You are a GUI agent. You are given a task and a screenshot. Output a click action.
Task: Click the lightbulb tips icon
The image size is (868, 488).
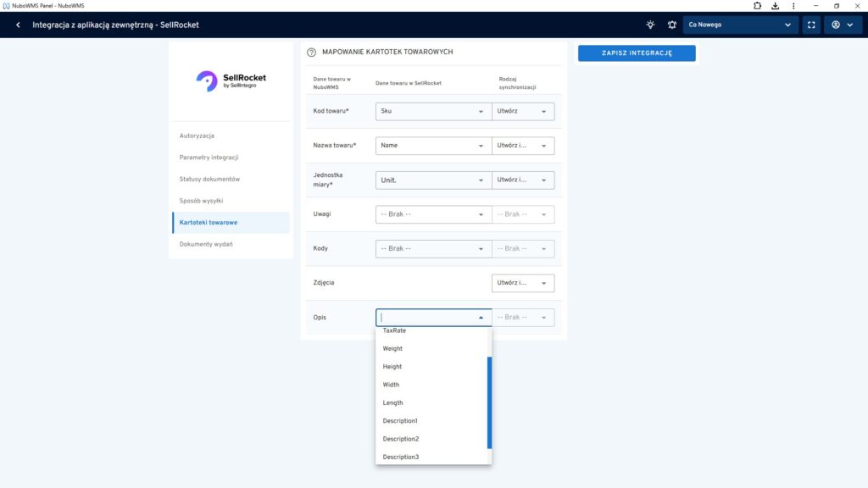tap(650, 25)
